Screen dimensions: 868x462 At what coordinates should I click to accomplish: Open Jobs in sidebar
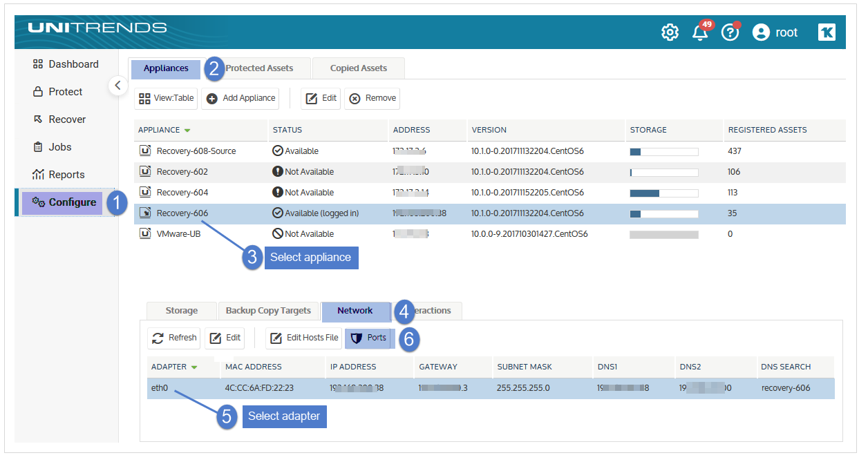[52, 147]
